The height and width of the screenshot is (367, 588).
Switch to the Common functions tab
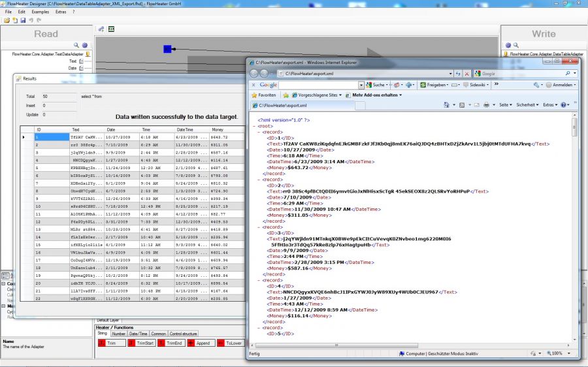(159, 334)
